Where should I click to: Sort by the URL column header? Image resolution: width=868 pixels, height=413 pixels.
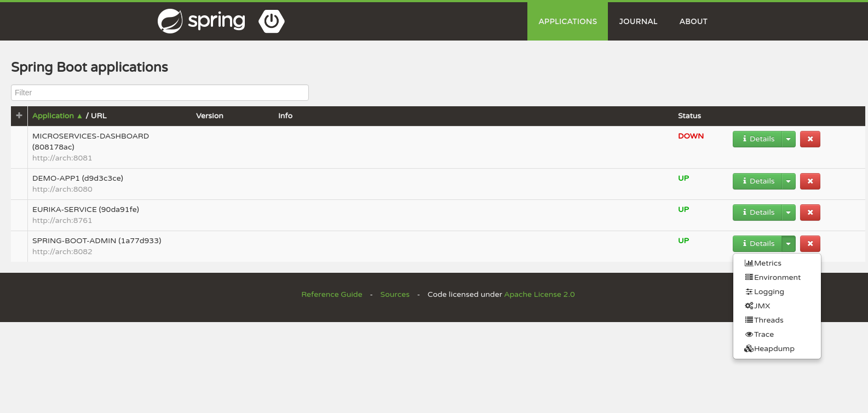point(99,116)
